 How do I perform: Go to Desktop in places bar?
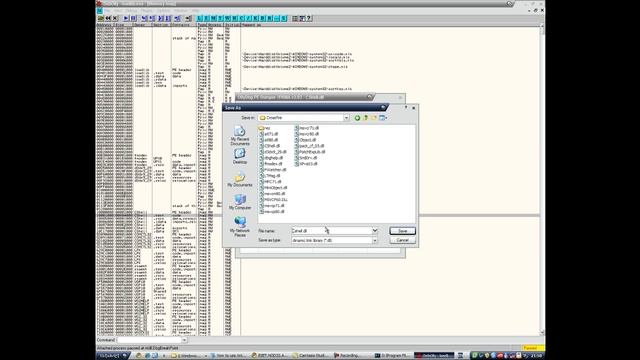(240, 156)
